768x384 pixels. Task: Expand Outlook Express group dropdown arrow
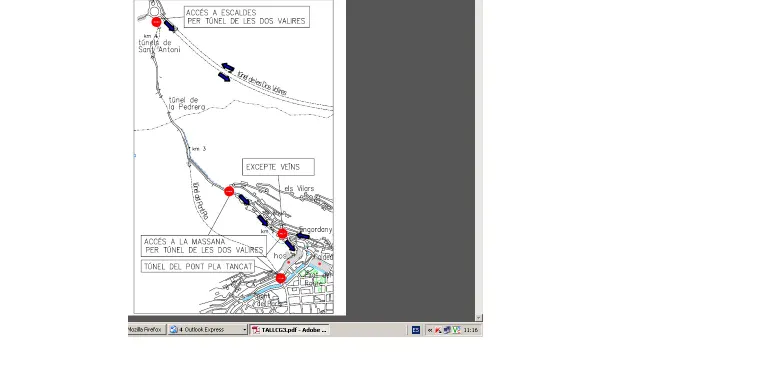(x=244, y=330)
